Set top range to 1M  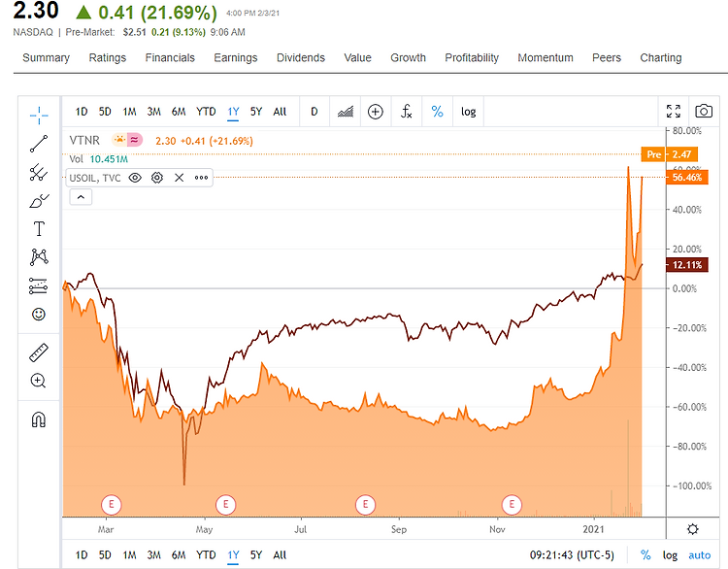pos(129,112)
